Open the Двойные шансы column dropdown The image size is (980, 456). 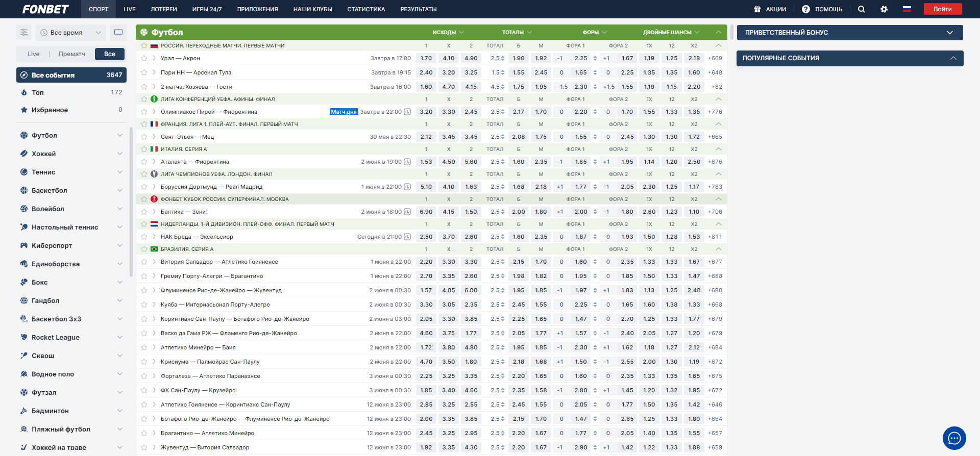click(x=671, y=32)
